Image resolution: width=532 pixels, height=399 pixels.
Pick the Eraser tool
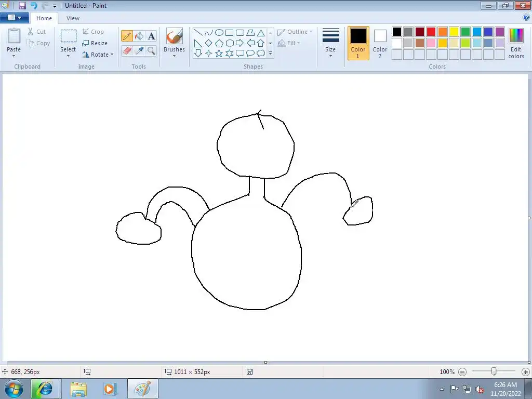click(x=127, y=50)
